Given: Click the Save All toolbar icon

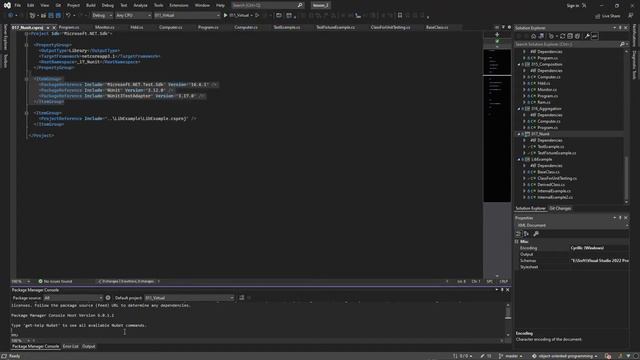Looking at the screenshot, I should point(58,16).
